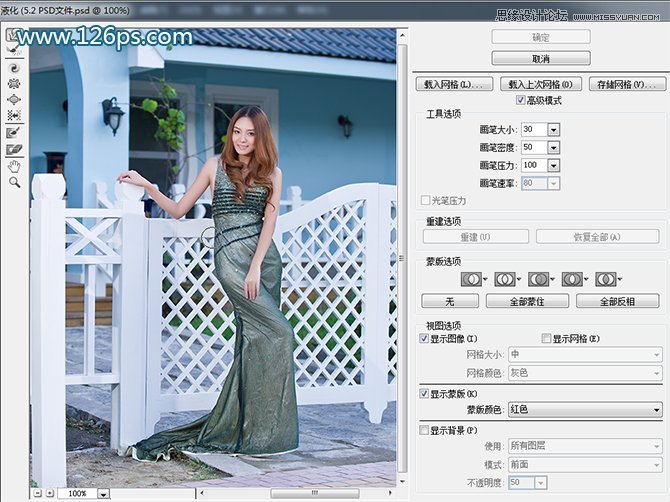The image size is (670, 502).
Task: Select the Twirl Clockwise tool
Action: tap(14, 68)
